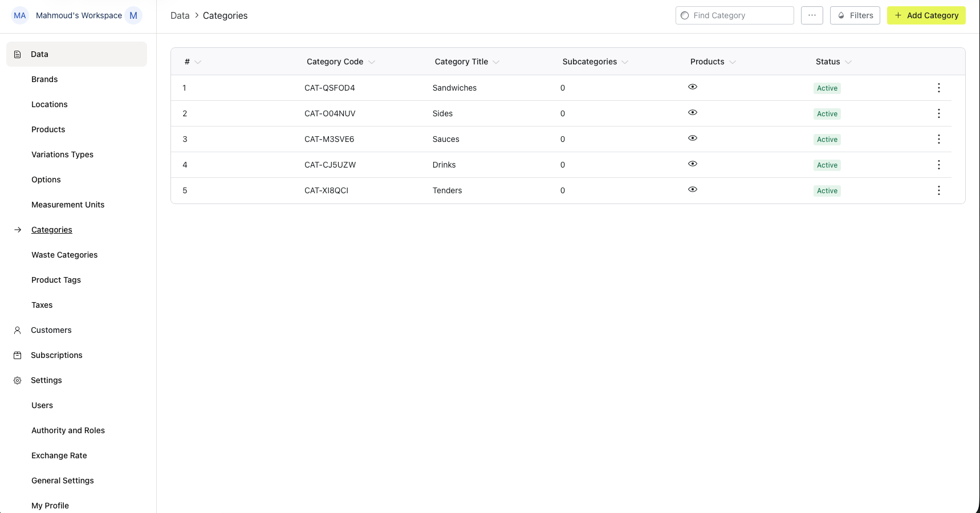
Task: View products of the Tenders category
Action: coord(693,189)
